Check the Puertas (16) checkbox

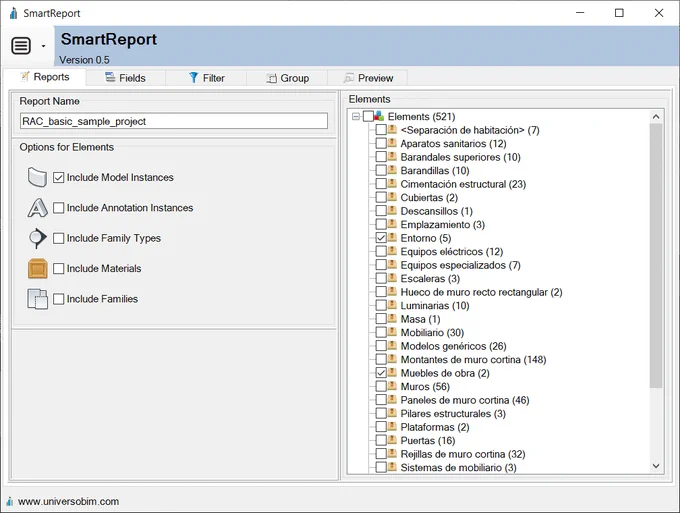point(381,440)
